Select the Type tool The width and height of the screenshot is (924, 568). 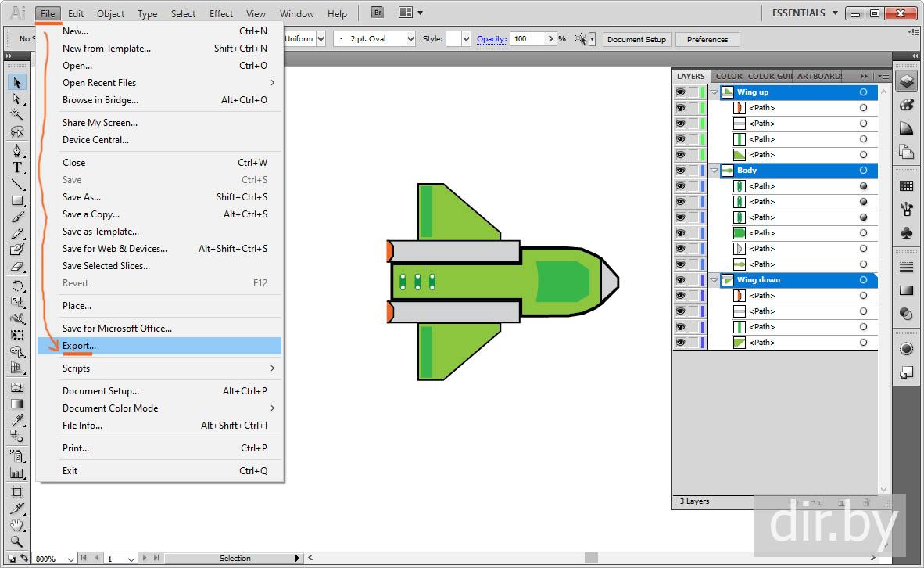(16, 167)
